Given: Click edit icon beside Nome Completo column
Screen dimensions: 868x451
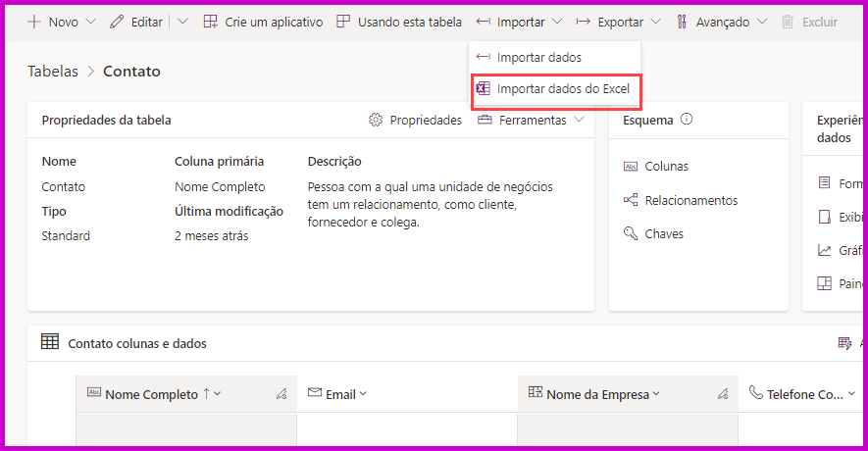Looking at the screenshot, I should click(281, 394).
